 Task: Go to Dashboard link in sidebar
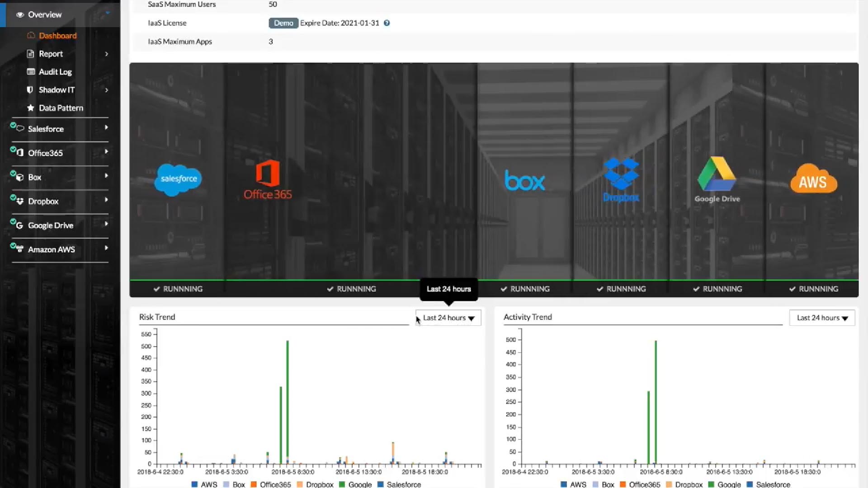point(57,36)
